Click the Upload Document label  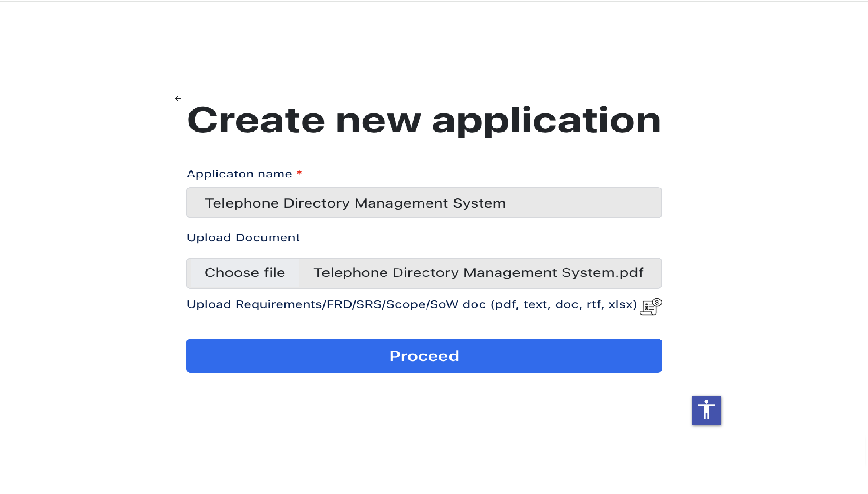(x=243, y=238)
